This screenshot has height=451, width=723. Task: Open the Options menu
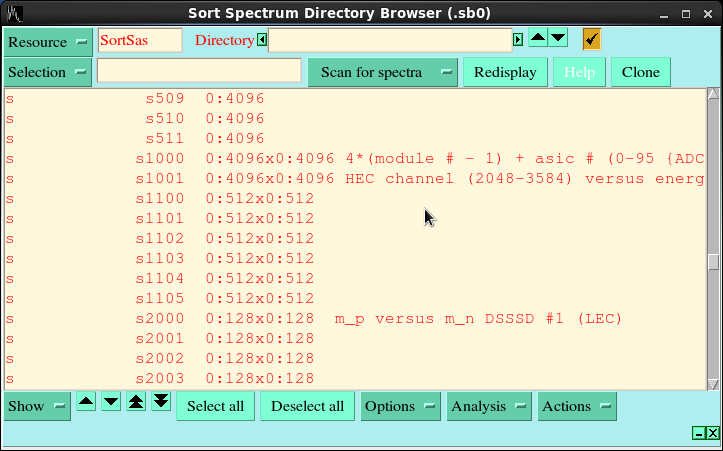click(401, 406)
